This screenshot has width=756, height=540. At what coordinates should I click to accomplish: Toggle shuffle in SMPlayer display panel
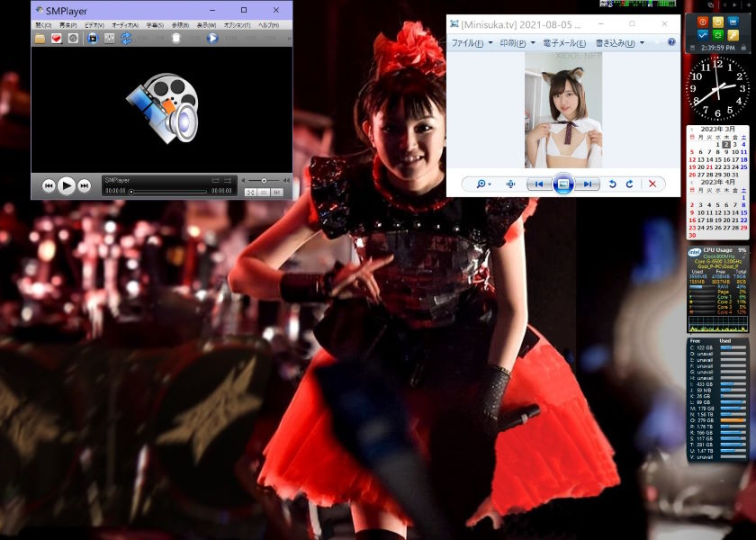(228, 181)
